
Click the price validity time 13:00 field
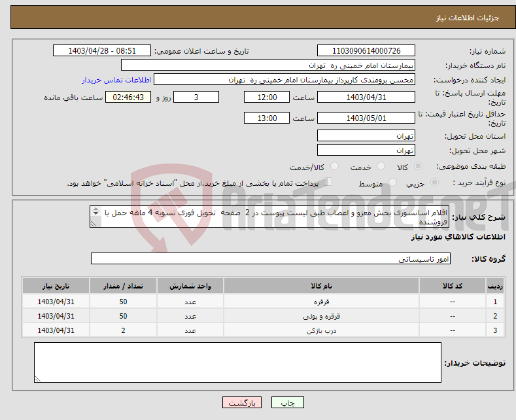point(267,118)
